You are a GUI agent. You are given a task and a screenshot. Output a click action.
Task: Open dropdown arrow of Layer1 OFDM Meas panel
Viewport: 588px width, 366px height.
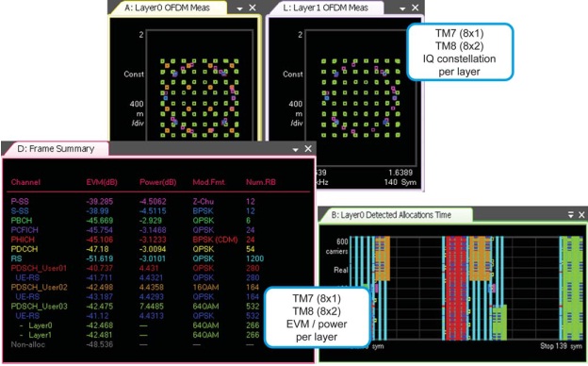pos(402,8)
